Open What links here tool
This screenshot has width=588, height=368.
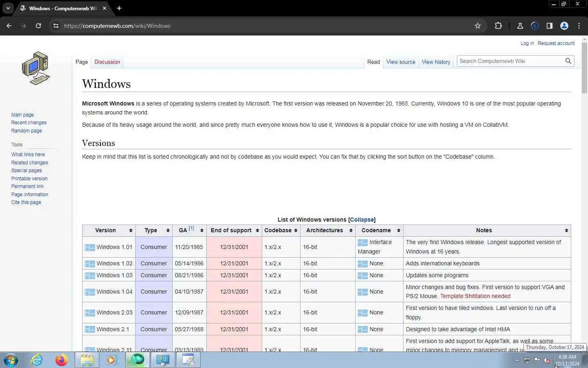coord(28,155)
